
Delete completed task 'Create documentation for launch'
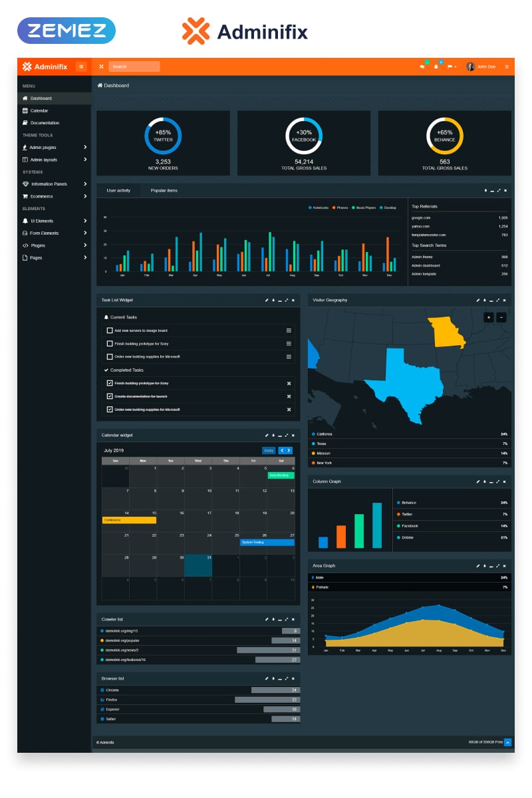(x=289, y=396)
